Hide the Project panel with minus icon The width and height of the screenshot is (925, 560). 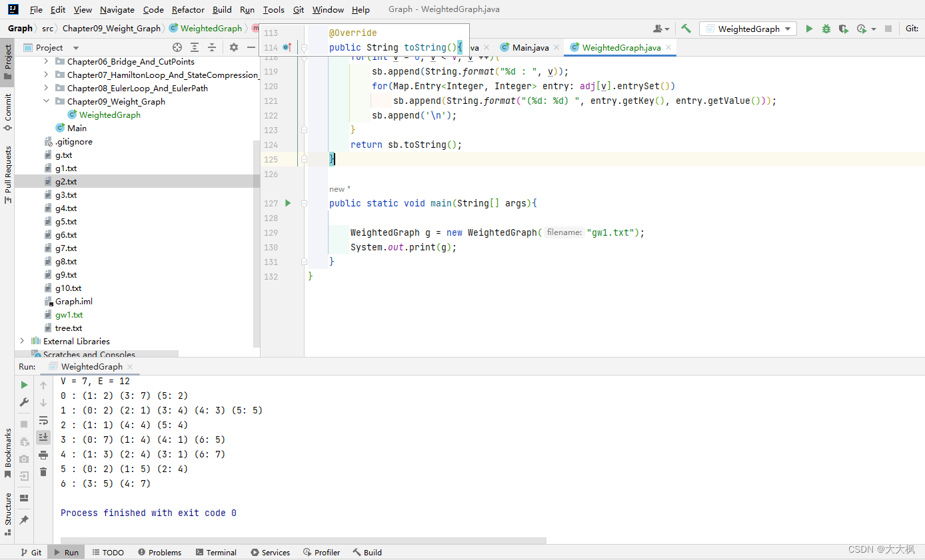(251, 47)
